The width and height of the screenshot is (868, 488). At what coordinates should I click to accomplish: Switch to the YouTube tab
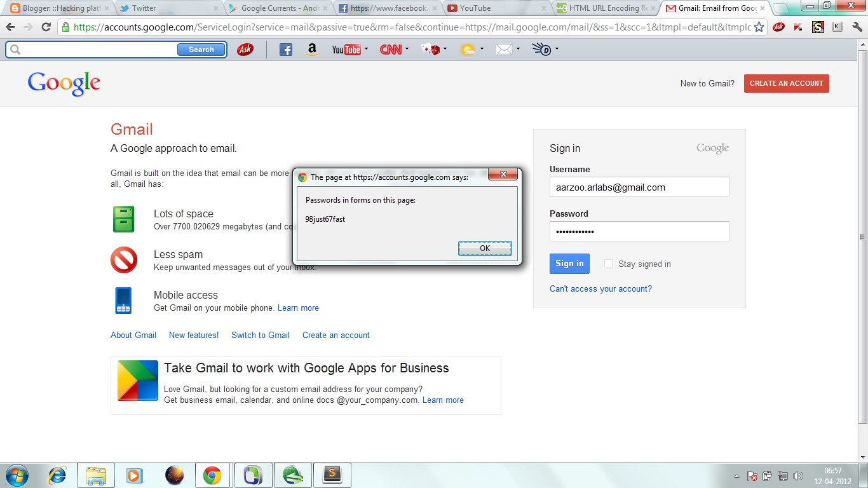497,8
